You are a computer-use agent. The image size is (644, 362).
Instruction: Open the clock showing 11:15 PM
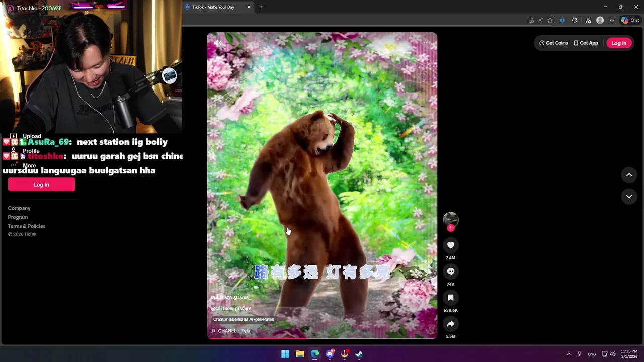629,354
